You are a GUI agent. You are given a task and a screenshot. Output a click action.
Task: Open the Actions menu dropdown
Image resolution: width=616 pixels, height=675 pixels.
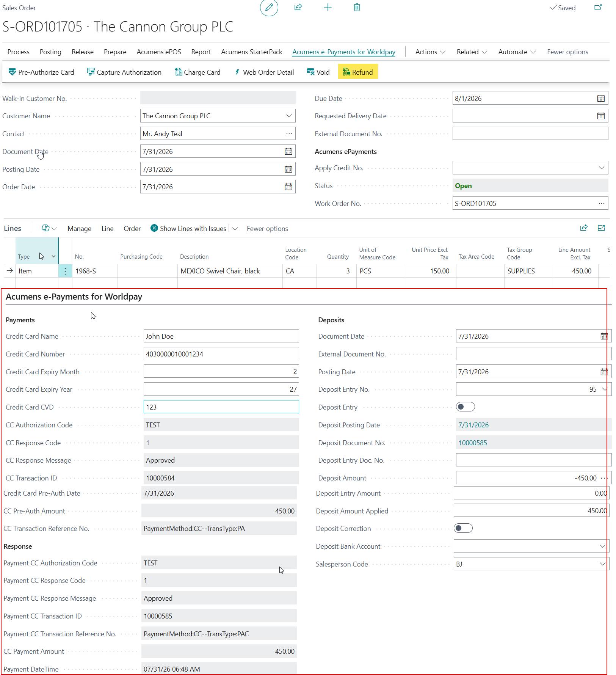coord(430,52)
